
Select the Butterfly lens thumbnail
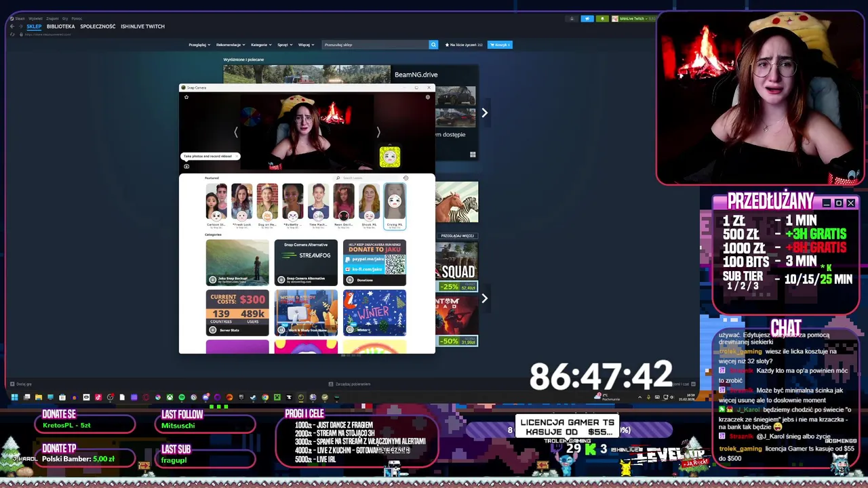293,206
